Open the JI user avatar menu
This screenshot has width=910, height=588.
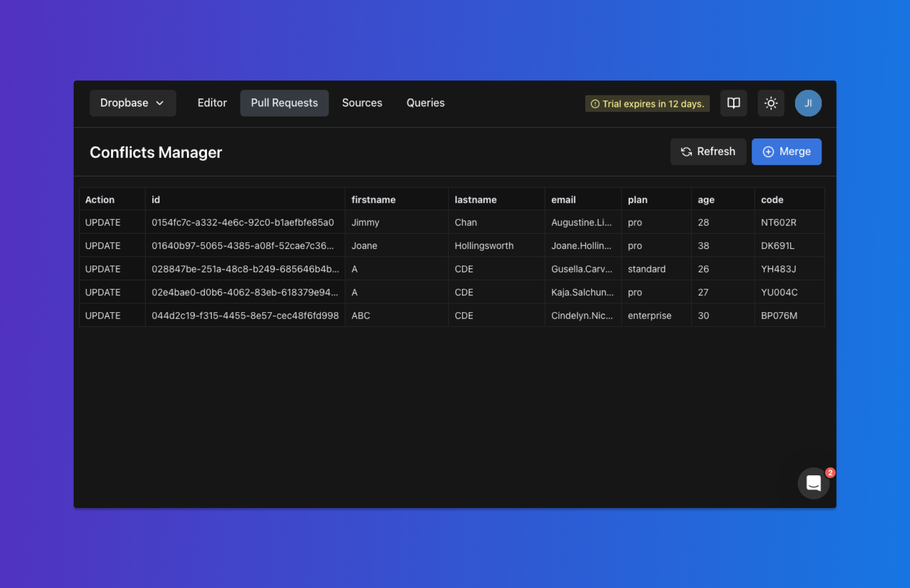(x=808, y=103)
